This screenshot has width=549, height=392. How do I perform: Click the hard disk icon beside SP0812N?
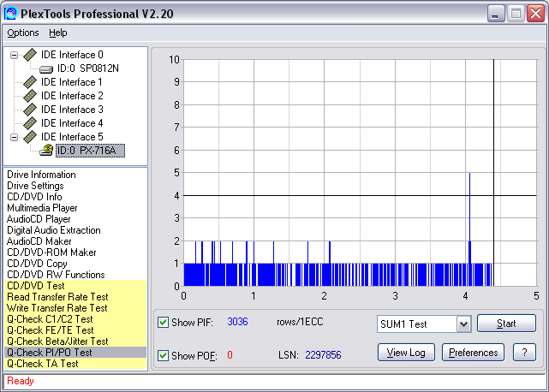[46, 69]
